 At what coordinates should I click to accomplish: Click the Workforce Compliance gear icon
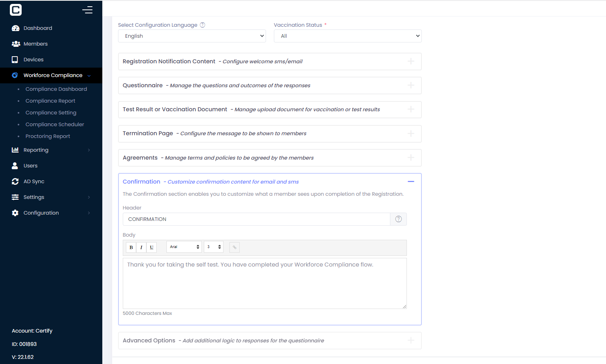coord(15,75)
